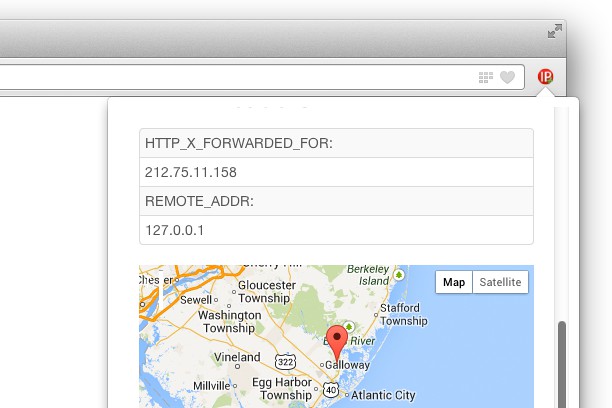Open the speed dial grid icon
The height and width of the screenshot is (408, 612).
tap(486, 77)
